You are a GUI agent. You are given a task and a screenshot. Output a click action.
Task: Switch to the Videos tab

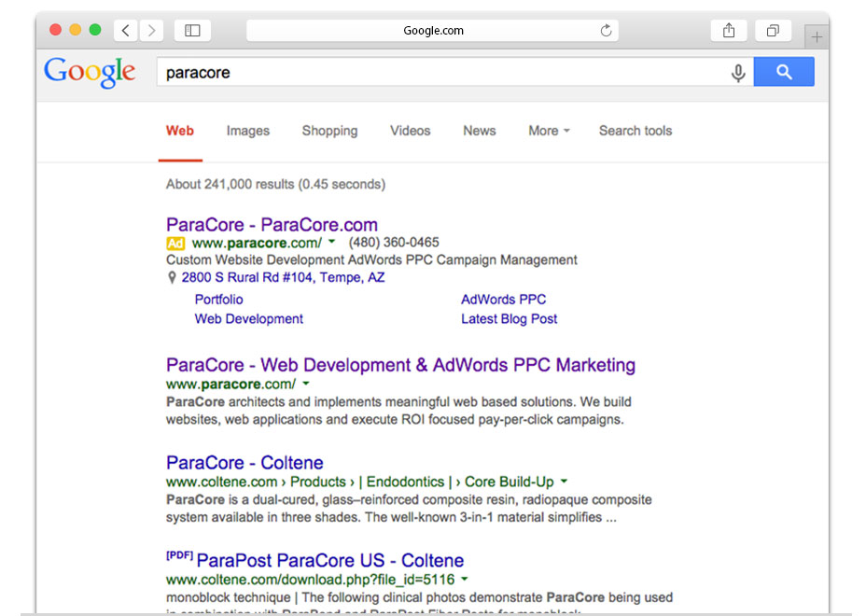410,131
